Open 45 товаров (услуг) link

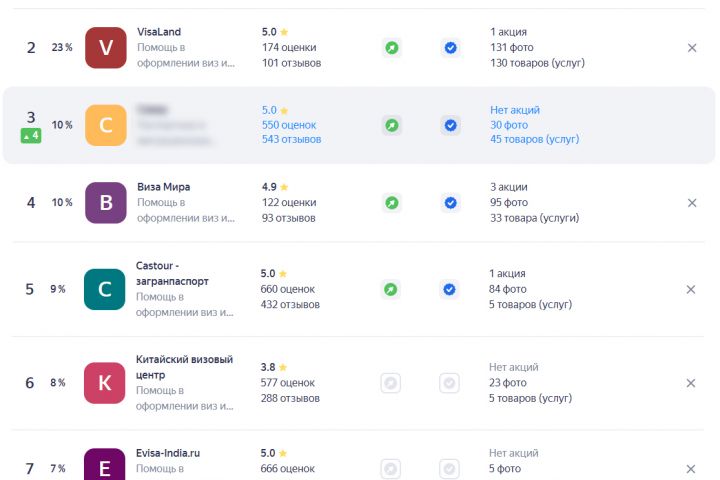534,140
